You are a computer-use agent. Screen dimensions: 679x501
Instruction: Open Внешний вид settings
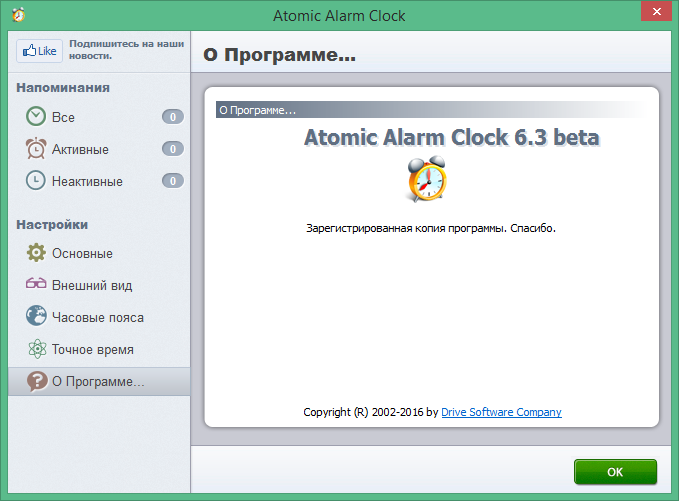click(99, 285)
